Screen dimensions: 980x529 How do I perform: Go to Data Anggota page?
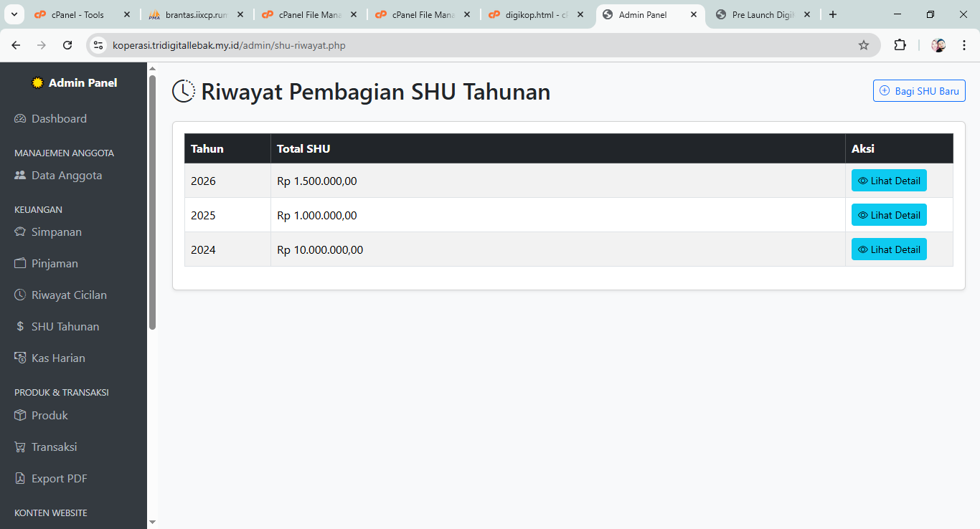(66, 176)
